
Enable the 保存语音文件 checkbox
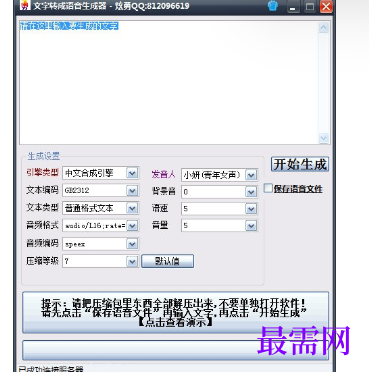(x=268, y=188)
